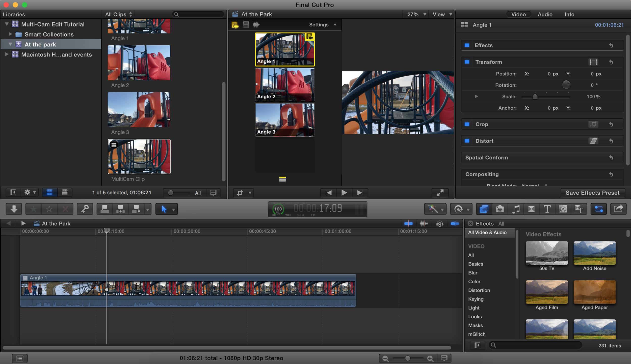Viewport: 631px width, 364px height.
Task: Select All Video & Audio category
Action: [x=490, y=232]
